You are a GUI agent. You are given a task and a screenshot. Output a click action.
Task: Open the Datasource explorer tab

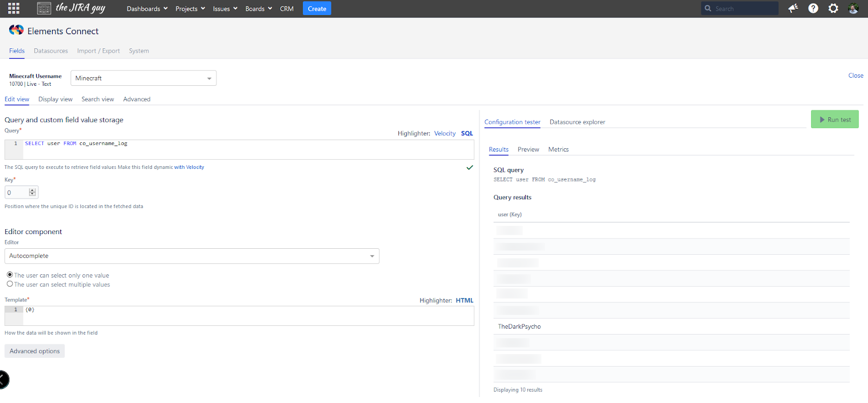(x=577, y=122)
